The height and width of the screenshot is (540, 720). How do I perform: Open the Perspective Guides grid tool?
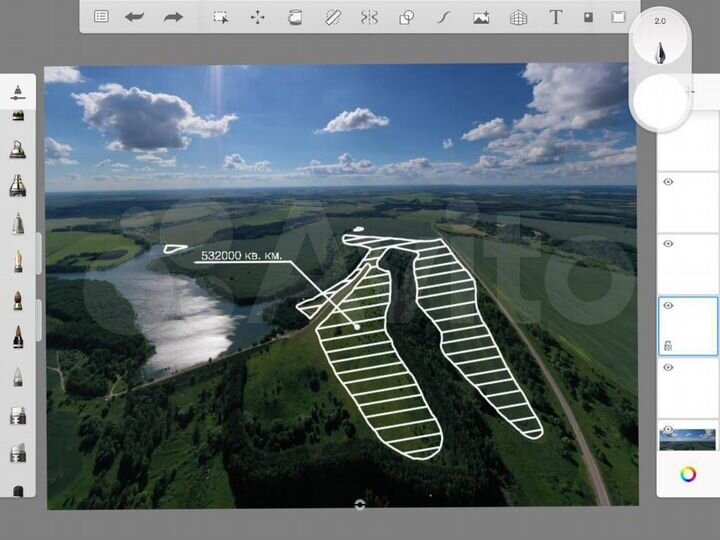point(518,17)
